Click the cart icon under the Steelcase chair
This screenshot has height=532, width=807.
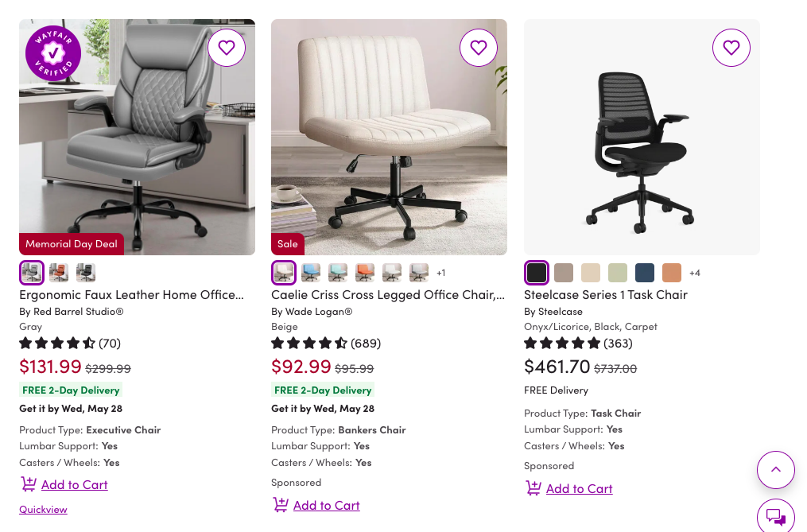[533, 488]
